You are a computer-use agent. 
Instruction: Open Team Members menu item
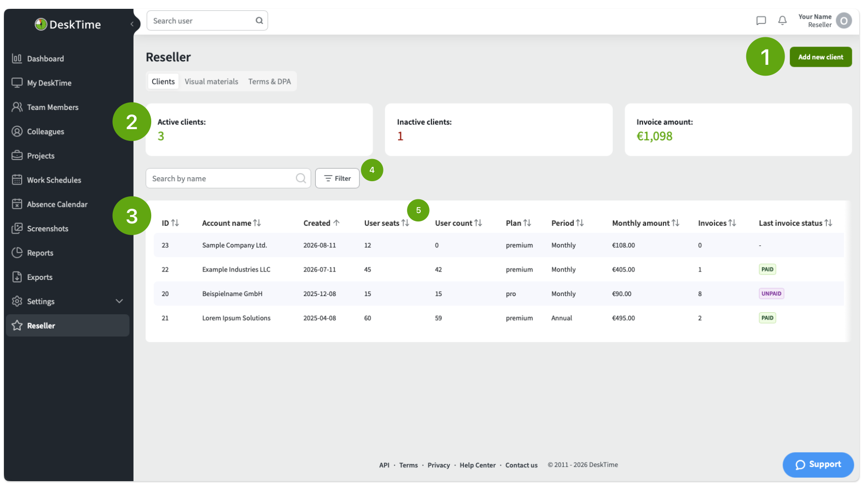coord(68,107)
